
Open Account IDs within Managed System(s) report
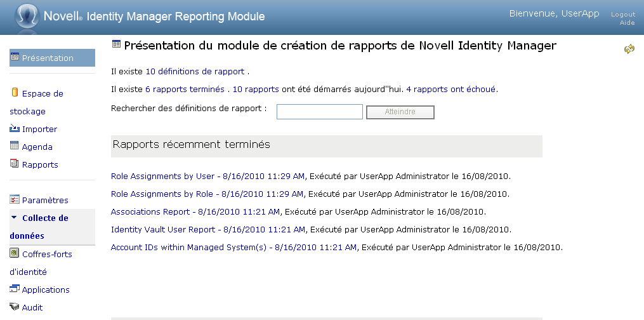coord(233,247)
